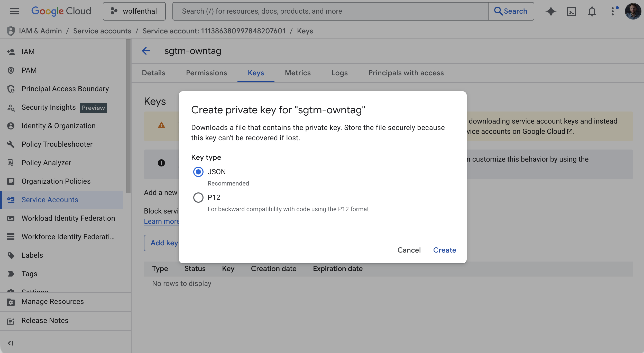
Task: Click the resource search input field
Action: coord(330,11)
